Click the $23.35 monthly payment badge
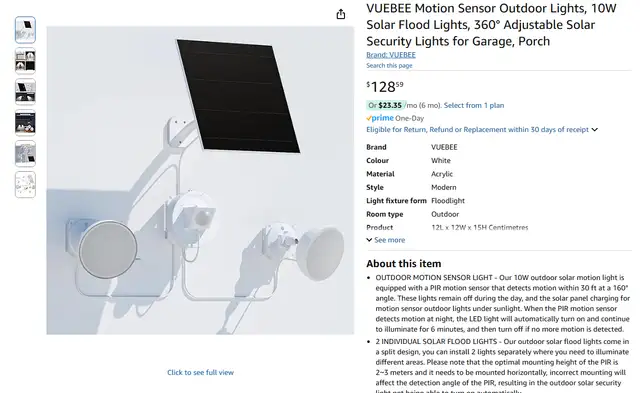 [386, 105]
